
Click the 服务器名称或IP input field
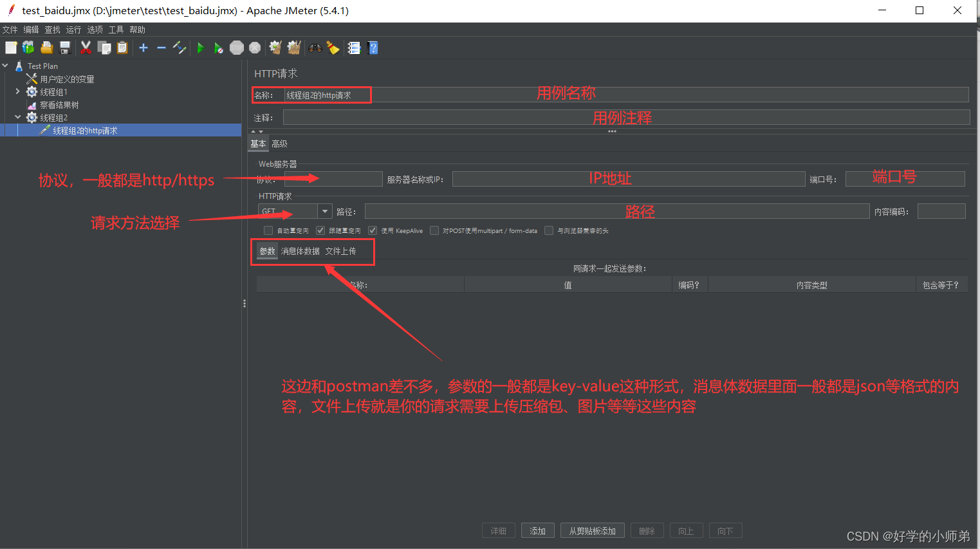click(629, 179)
